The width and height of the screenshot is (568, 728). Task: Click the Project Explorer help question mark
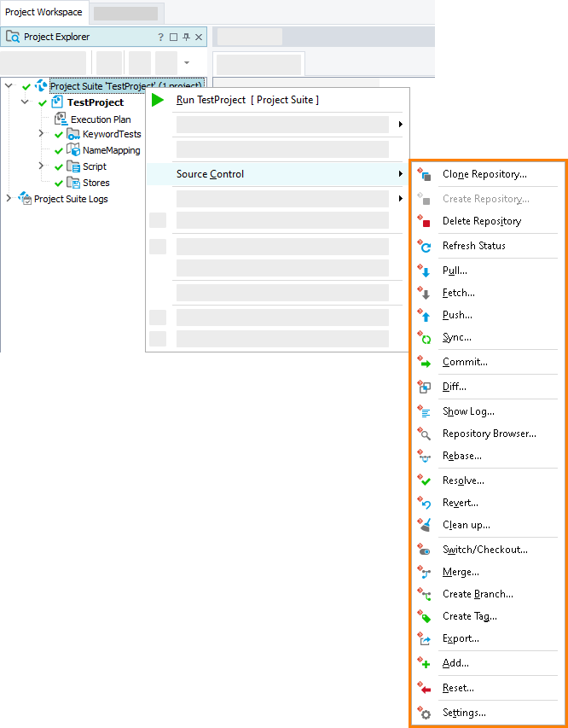coord(160,38)
